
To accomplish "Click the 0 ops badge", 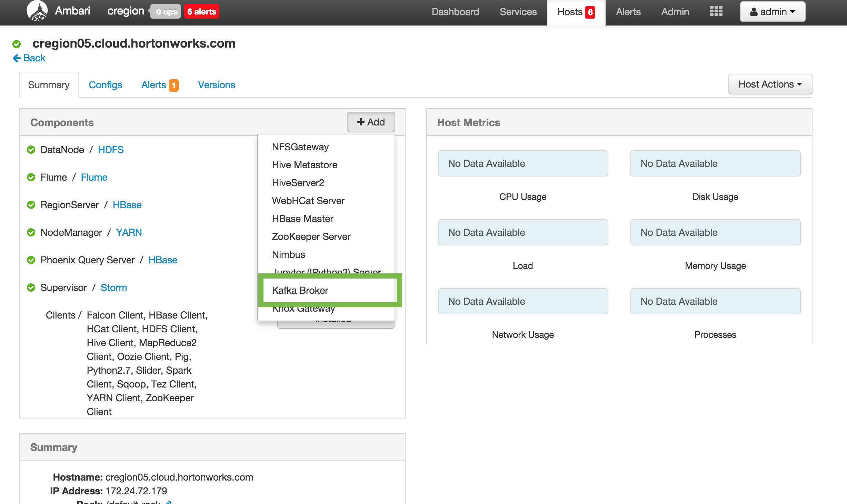I will coord(165,11).
